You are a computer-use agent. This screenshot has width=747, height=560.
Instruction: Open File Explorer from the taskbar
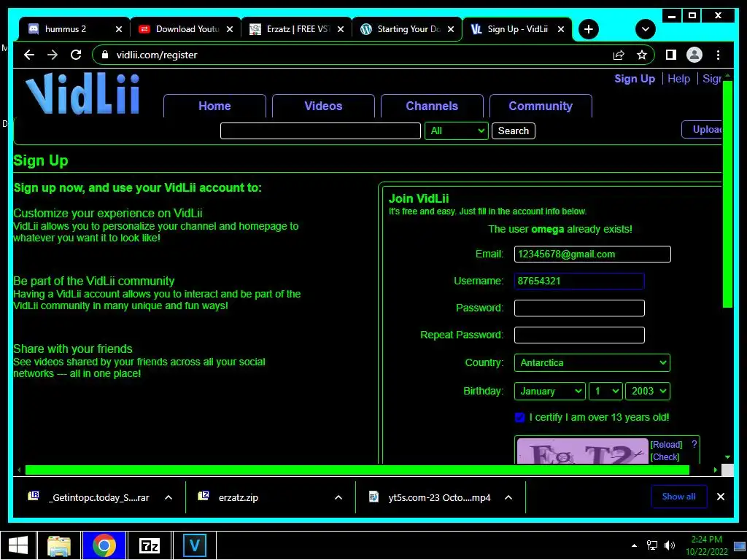click(58, 545)
